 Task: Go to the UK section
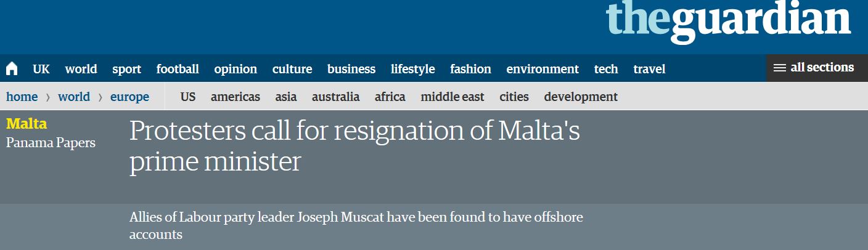[x=41, y=69]
